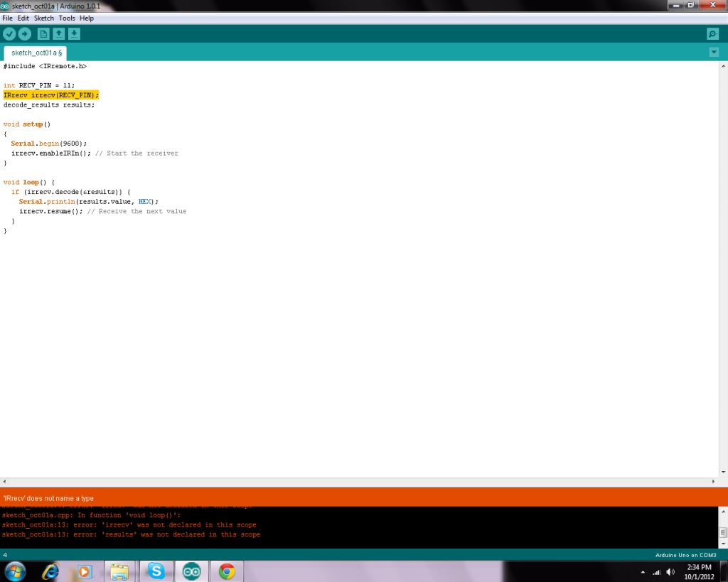Click the "'irrecv' was not declared" console error
728x582 pixels.
tap(129, 525)
